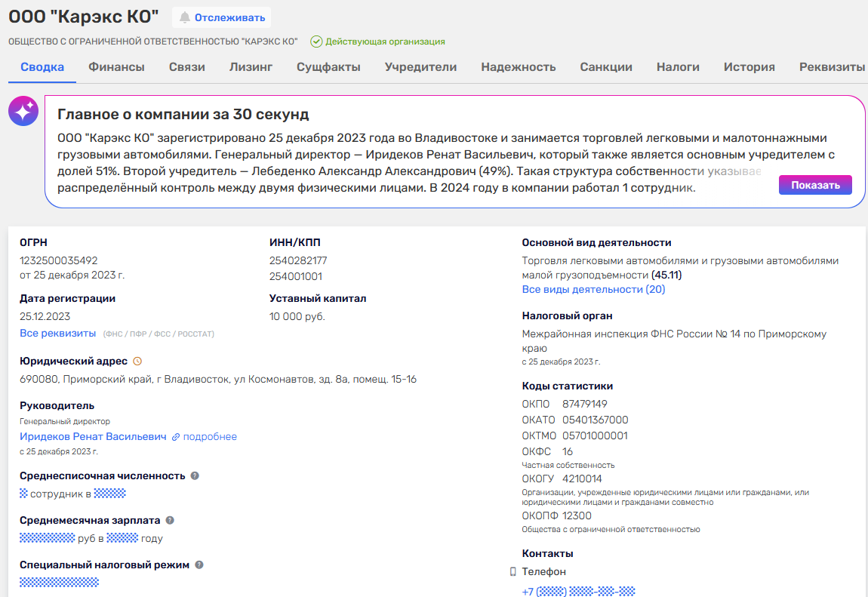Click the green Действующая организация status checkmark
868x597 pixels.
point(316,42)
